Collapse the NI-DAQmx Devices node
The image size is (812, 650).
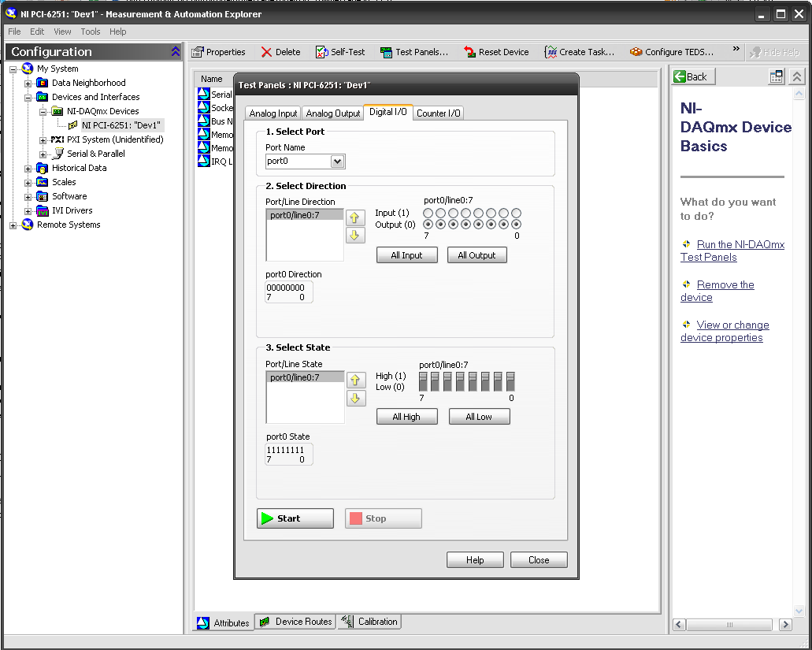[43, 111]
